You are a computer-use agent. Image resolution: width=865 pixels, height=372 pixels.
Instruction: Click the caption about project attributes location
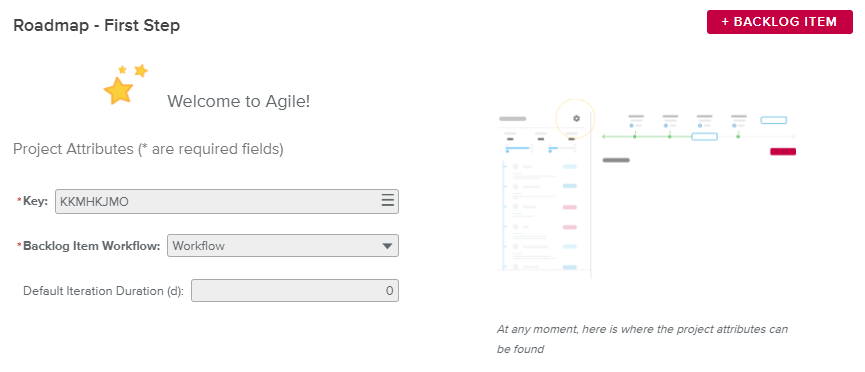pyautogui.click(x=642, y=339)
